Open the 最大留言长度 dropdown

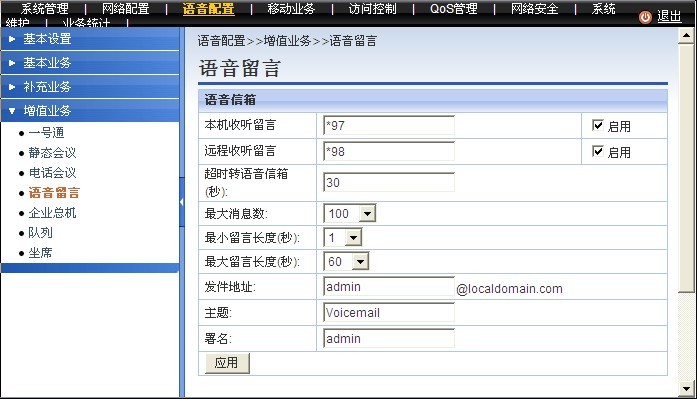[x=361, y=261]
